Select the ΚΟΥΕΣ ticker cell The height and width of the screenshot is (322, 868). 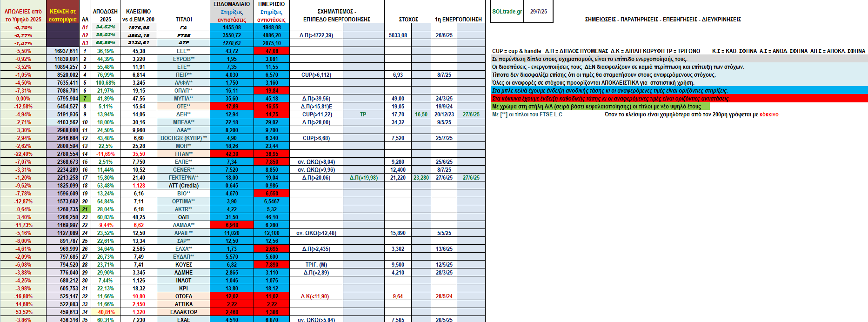(184, 265)
